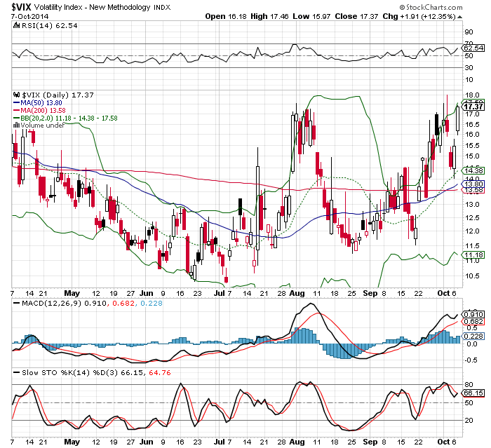Click the 13.58 MA(200) price tag

[473, 190]
